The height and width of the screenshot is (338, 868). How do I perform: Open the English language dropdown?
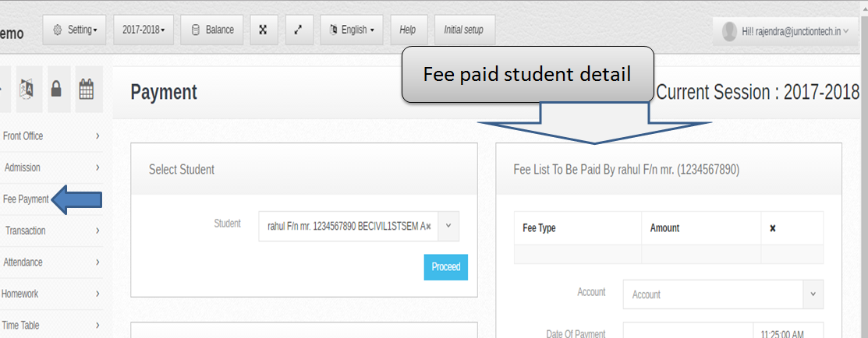pos(352,30)
